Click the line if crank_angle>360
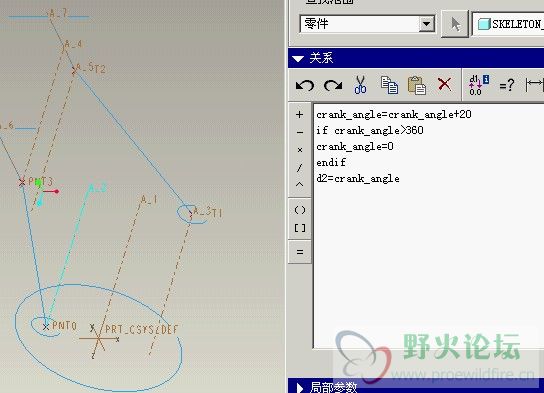 [x=370, y=130]
